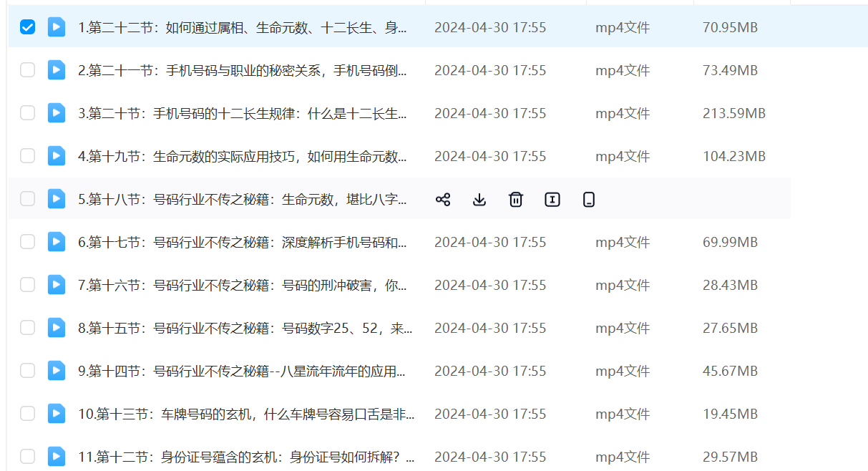Open the 8.第十五节 号码数字25、52 file
The height and width of the screenshot is (471, 868).
click(245, 328)
